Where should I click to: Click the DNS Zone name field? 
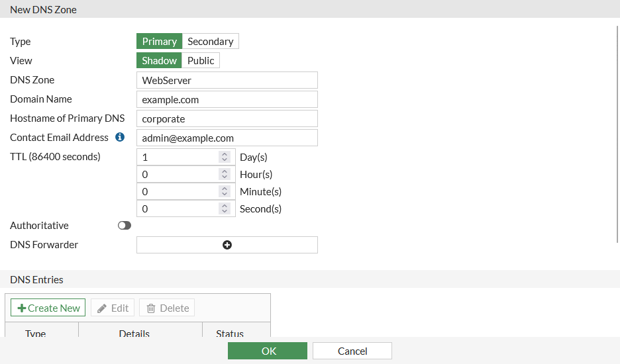pos(227,80)
